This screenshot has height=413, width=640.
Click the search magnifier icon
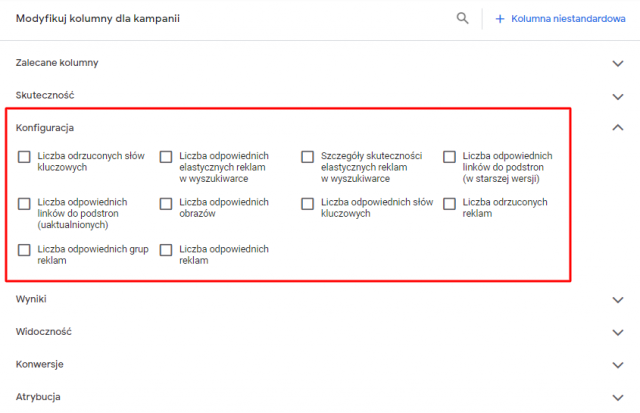462,18
